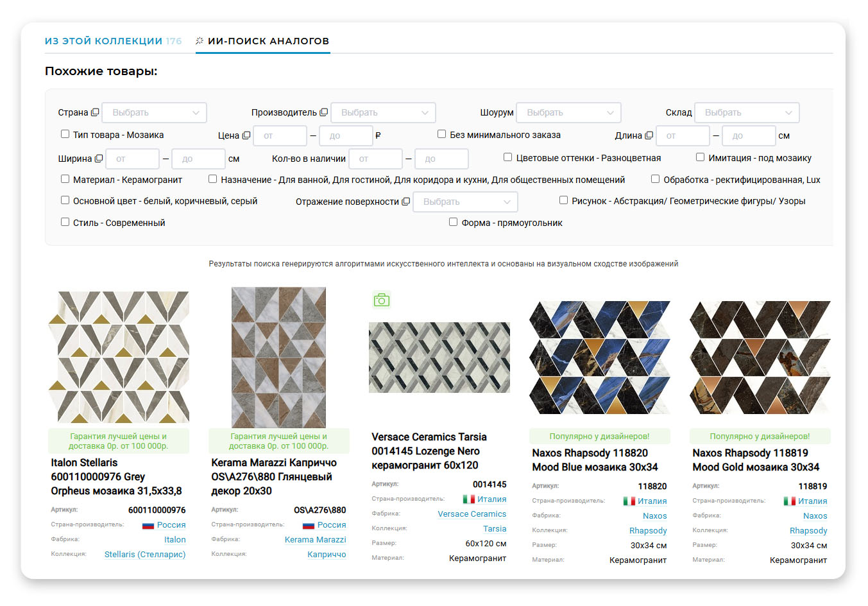
Task: Toggle Материал - Керамогранит checkbox
Action: (65, 179)
